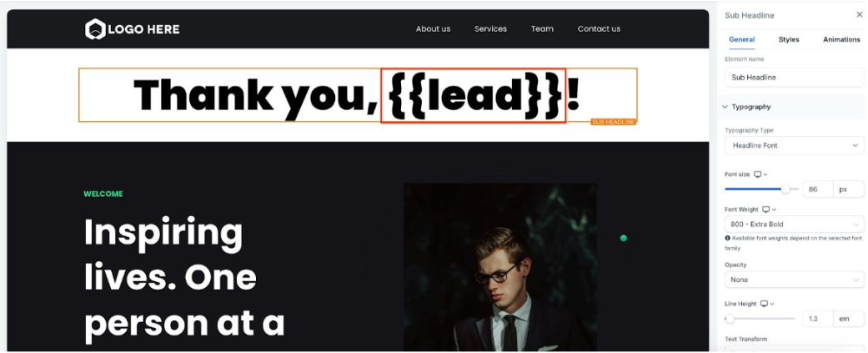The width and height of the screenshot is (868, 353).
Task: Click the Element name input field
Action: (794, 78)
